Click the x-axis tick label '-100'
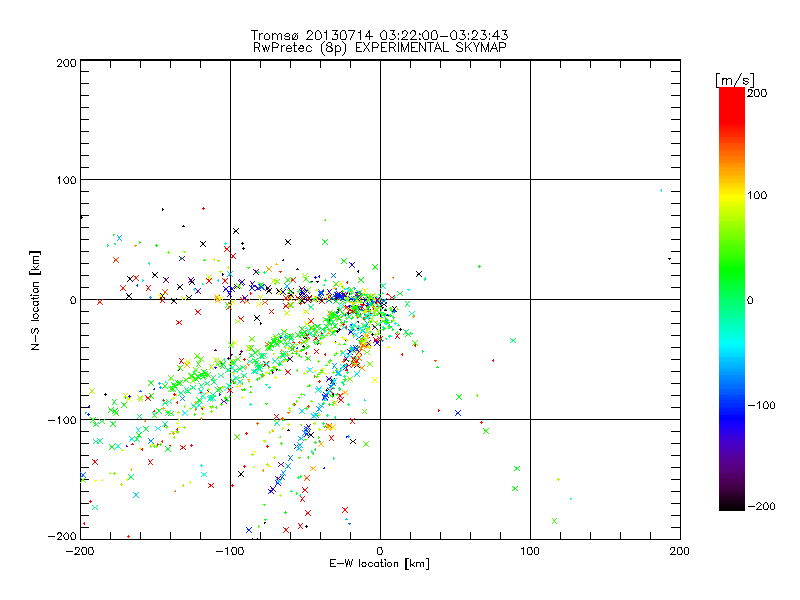The image size is (800, 600). (x=230, y=552)
